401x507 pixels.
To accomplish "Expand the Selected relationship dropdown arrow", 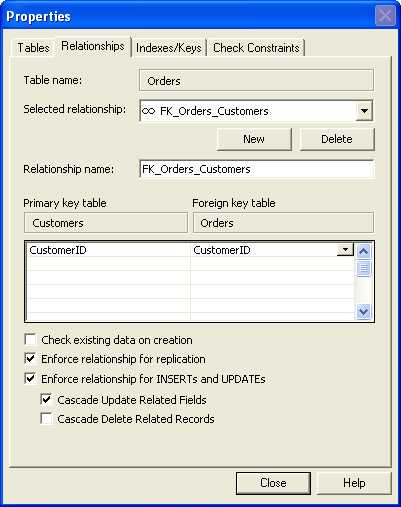I will (x=364, y=111).
